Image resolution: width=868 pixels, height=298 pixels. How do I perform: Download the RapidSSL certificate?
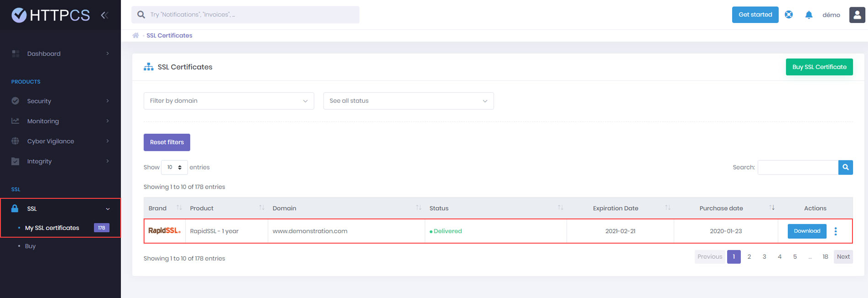[x=807, y=231]
